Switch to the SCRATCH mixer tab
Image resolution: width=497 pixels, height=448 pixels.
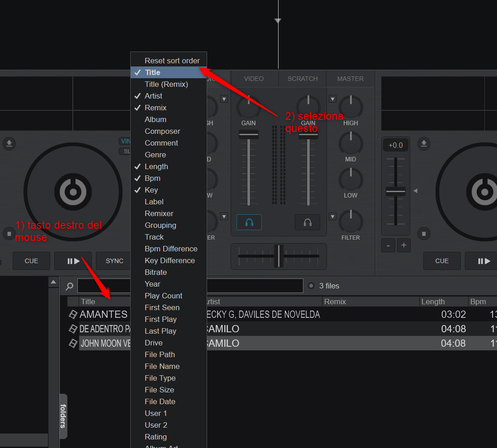click(303, 79)
